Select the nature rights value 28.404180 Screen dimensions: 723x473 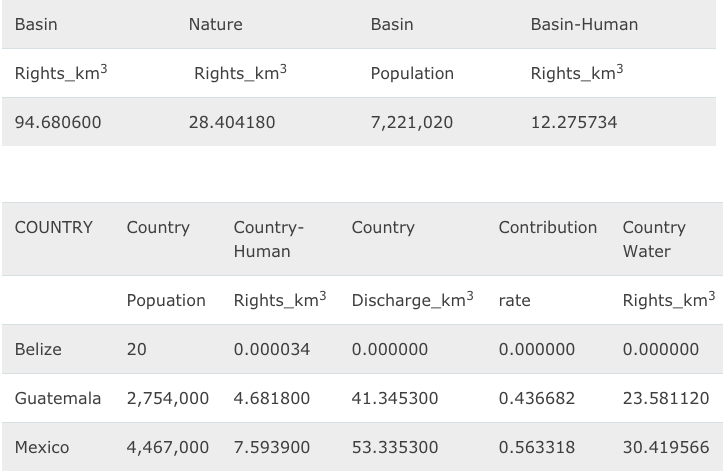tap(232, 122)
